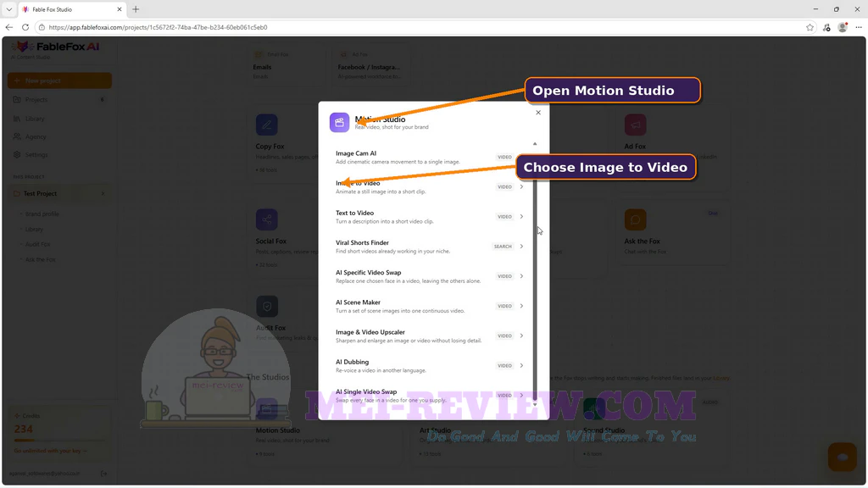Click the Ask the Fox chat icon
The image size is (868, 488).
click(636, 219)
